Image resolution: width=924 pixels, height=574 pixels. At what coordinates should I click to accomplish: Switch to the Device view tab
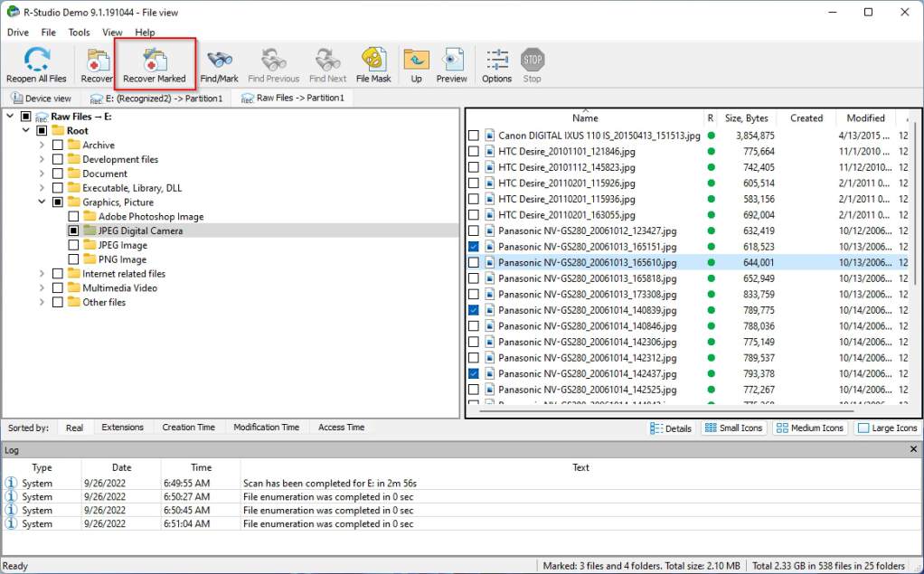[42, 99]
